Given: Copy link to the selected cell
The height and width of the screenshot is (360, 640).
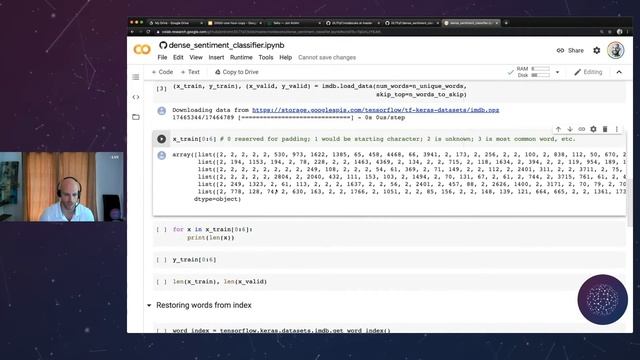Looking at the screenshot, I should click(x=582, y=129).
